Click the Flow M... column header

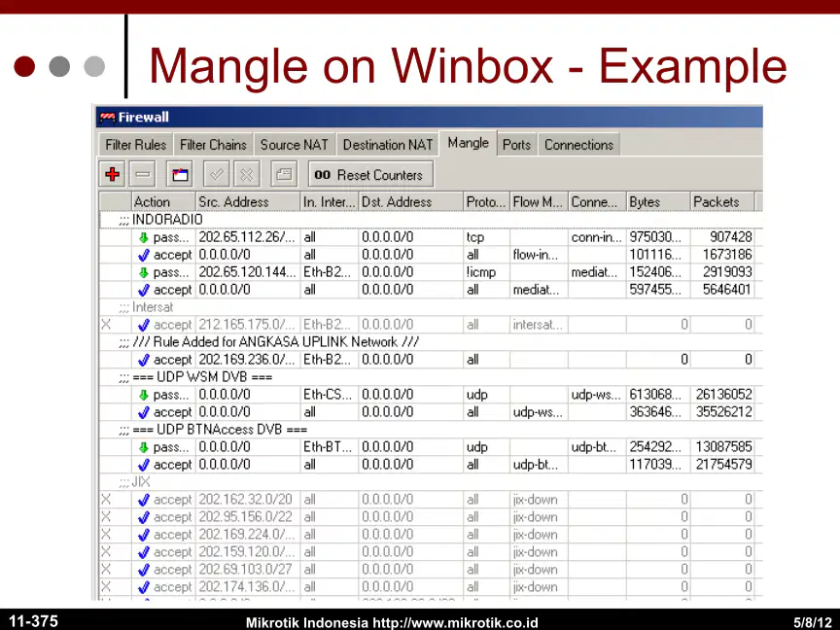click(539, 202)
